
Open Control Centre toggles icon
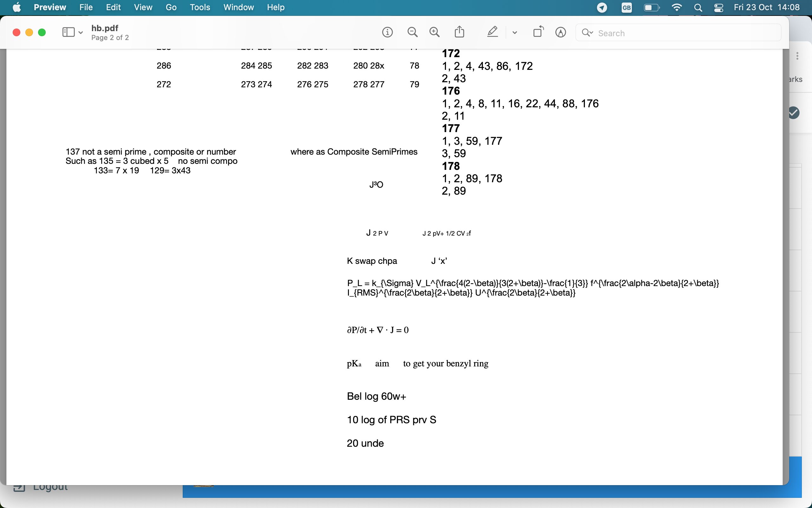point(718,7)
